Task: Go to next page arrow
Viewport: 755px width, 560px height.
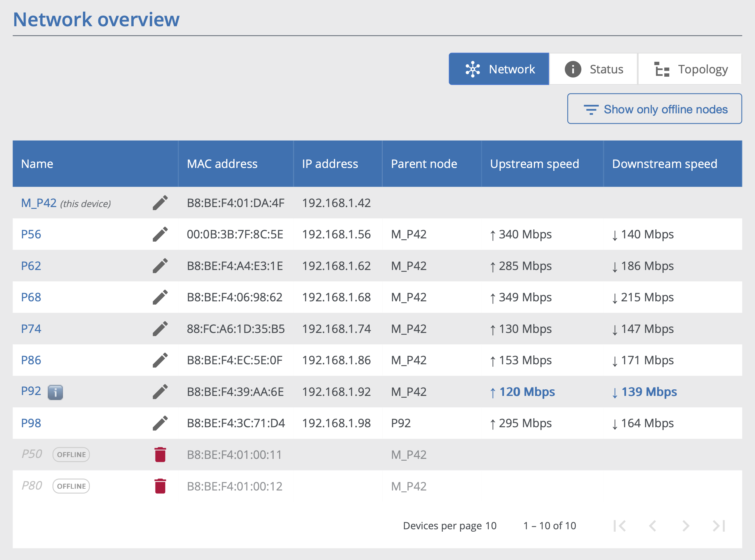Action: (x=685, y=526)
